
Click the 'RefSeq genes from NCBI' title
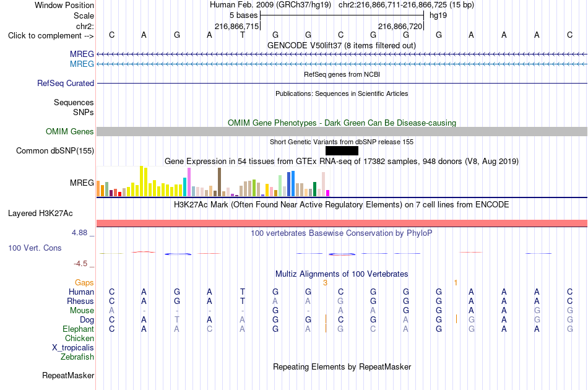342,74
